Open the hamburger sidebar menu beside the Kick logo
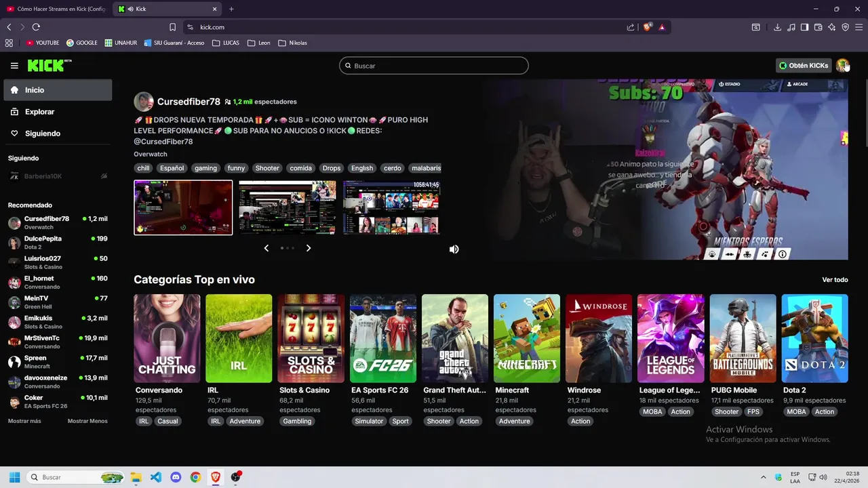Viewport: 868px width, 488px height. tap(14, 66)
